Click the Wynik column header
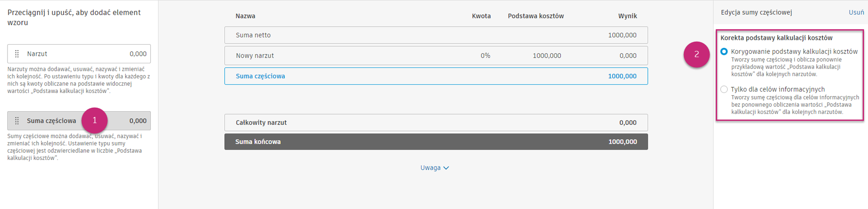The height and width of the screenshot is (209, 868). pos(627,16)
